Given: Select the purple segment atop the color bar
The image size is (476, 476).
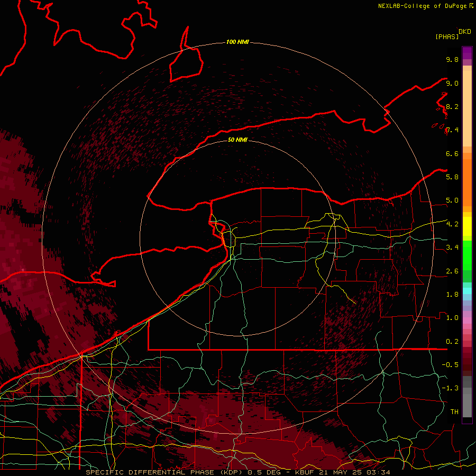Looking at the screenshot, I should pos(467,53).
